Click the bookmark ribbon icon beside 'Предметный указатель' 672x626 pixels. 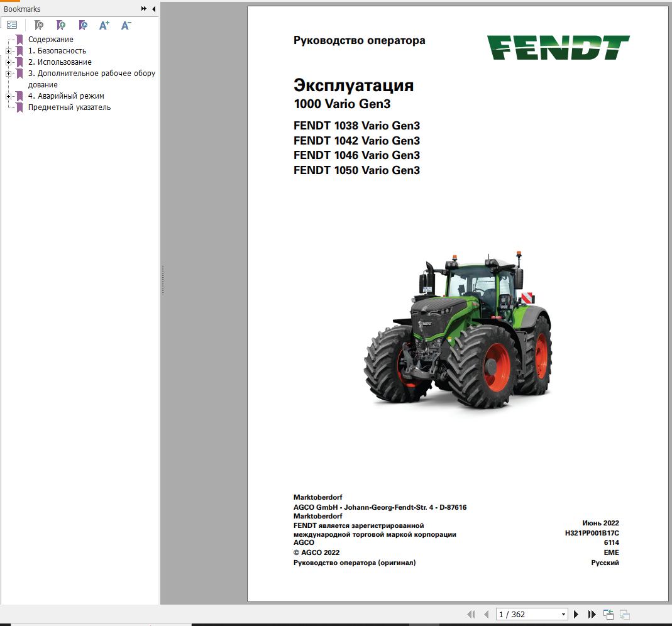(x=19, y=107)
